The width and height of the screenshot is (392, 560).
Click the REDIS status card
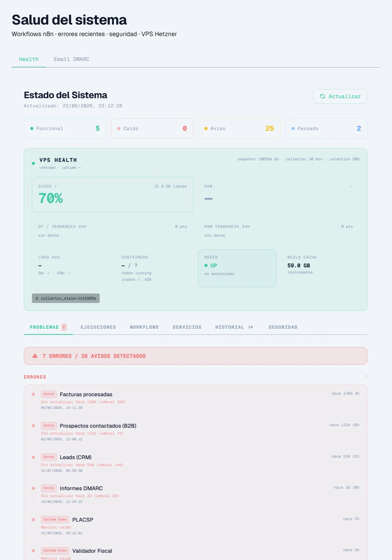(237, 268)
